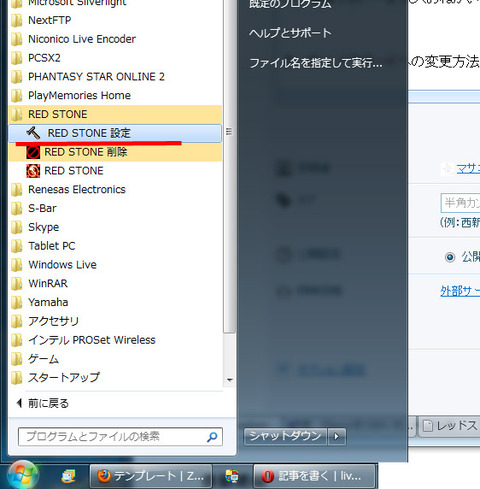Click the WinRAR folder icon
Image resolution: width=480 pixels, height=489 pixels.
click(16, 284)
